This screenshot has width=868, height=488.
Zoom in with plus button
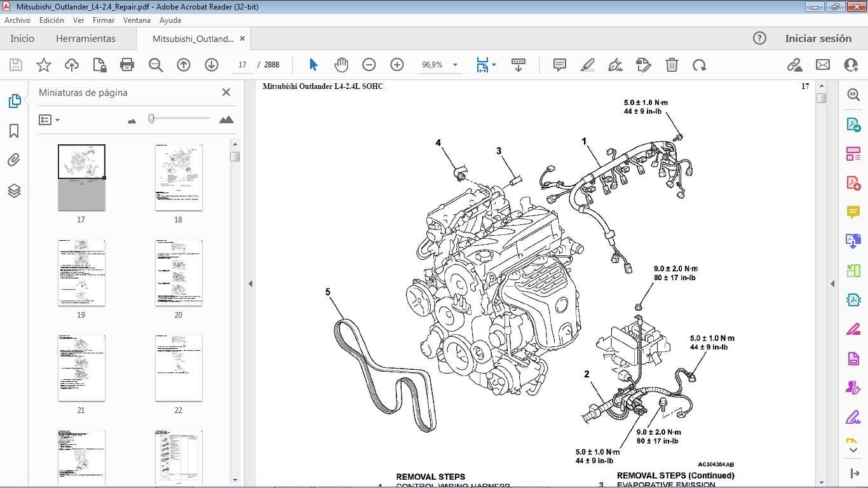[x=397, y=65]
